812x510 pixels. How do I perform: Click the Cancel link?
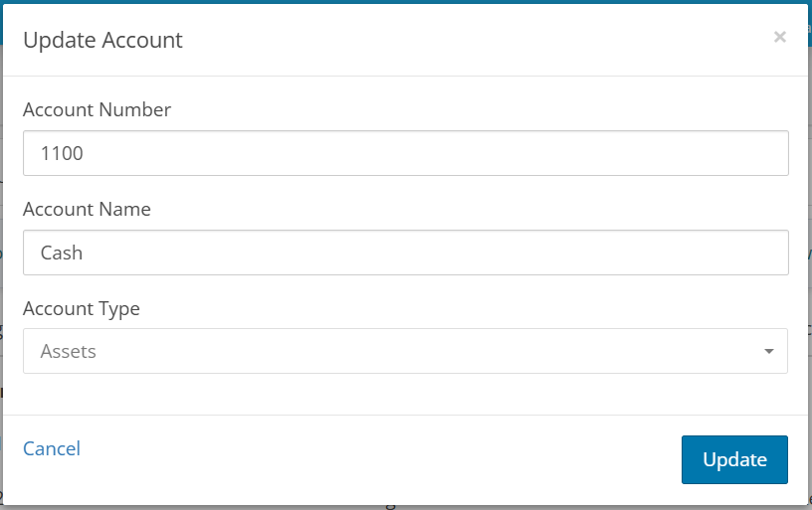tap(52, 448)
